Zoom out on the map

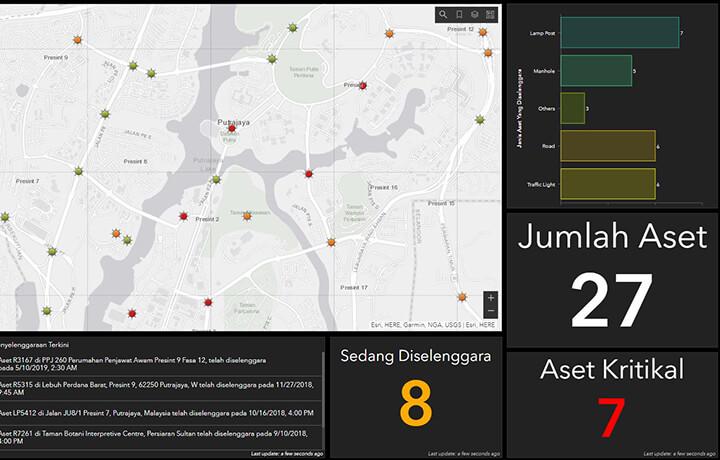tap(490, 311)
